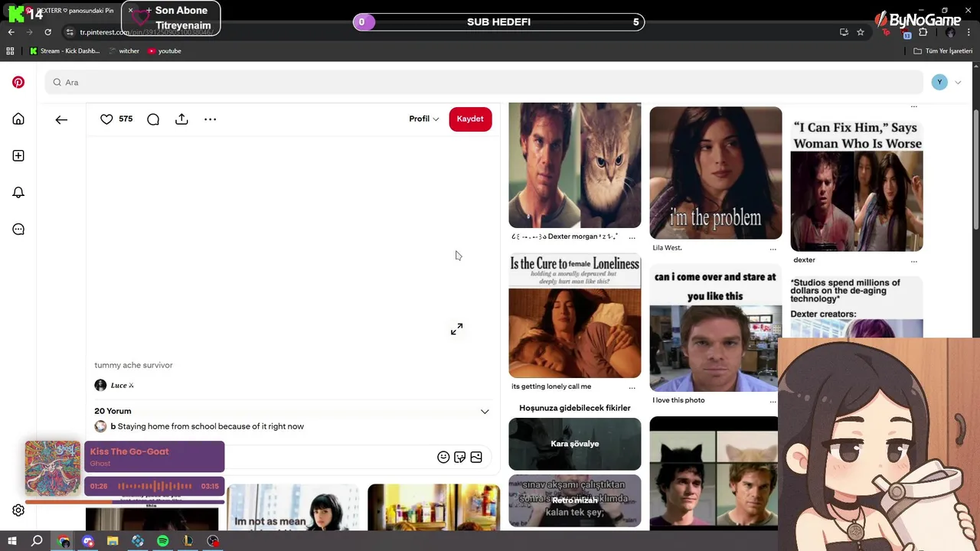This screenshot has height=551, width=980.
Task: Open Dexter and cat pin thumbnail
Action: tap(574, 165)
